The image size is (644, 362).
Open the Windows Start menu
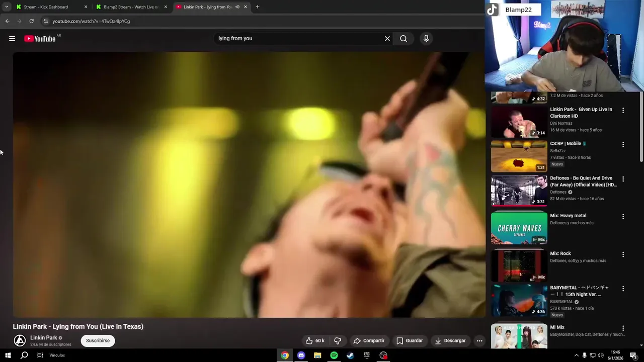[x=8, y=355]
